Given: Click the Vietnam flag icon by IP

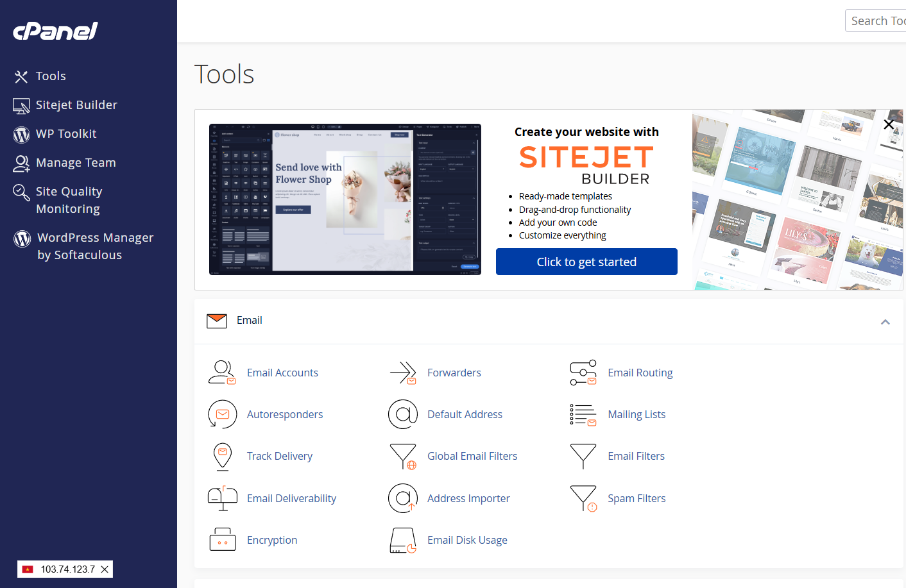Looking at the screenshot, I should pyautogui.click(x=28, y=569).
